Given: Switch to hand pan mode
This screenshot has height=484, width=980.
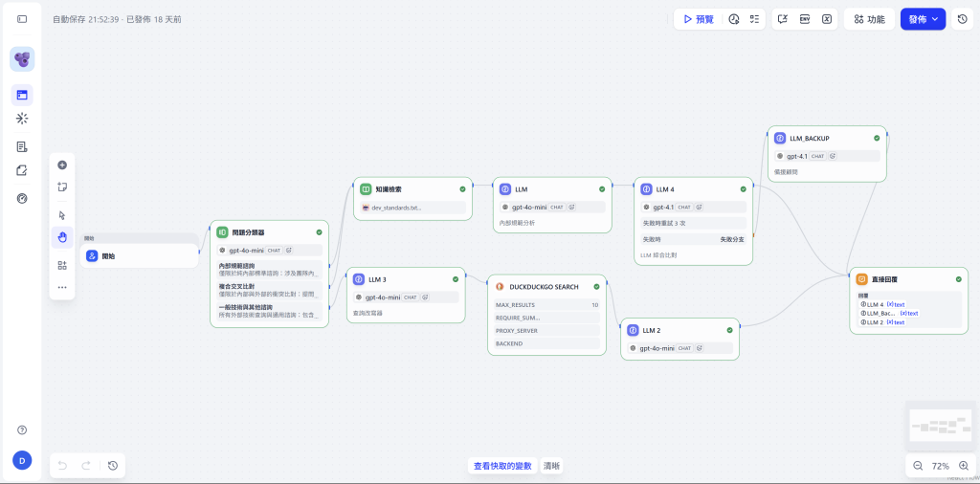Looking at the screenshot, I should [62, 237].
